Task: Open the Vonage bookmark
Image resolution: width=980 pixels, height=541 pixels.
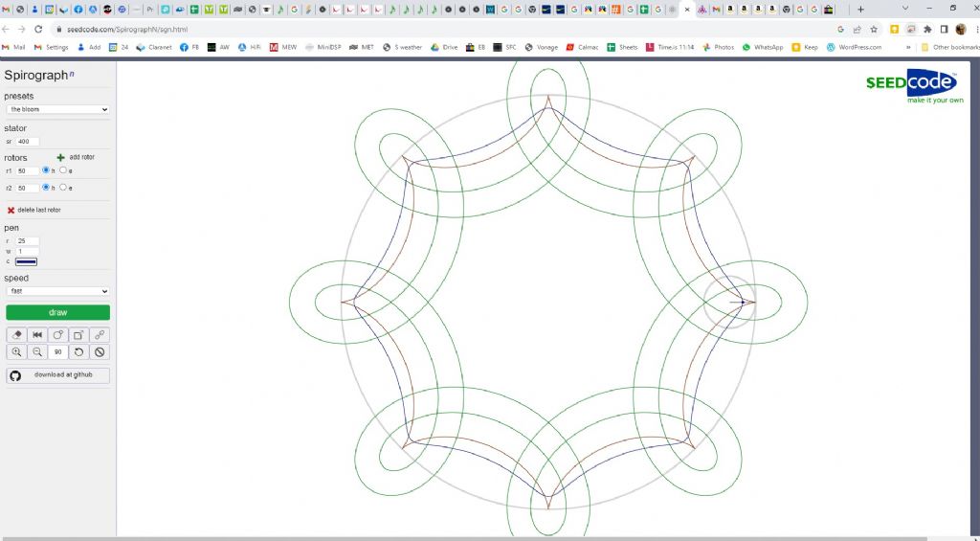Action: 542,47
